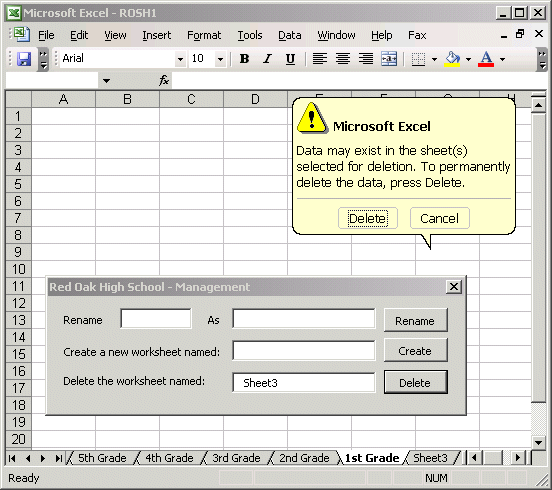Switch to the 4th Grade sheet tab
This screenshot has width=552, height=490.
point(169,458)
